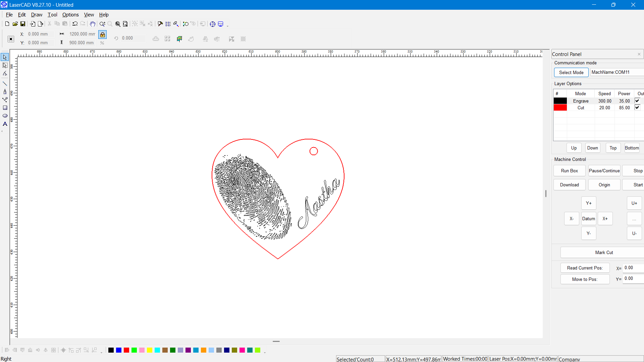The height and width of the screenshot is (362, 644).
Task: Click the Move to Pos button
Action: click(x=585, y=279)
